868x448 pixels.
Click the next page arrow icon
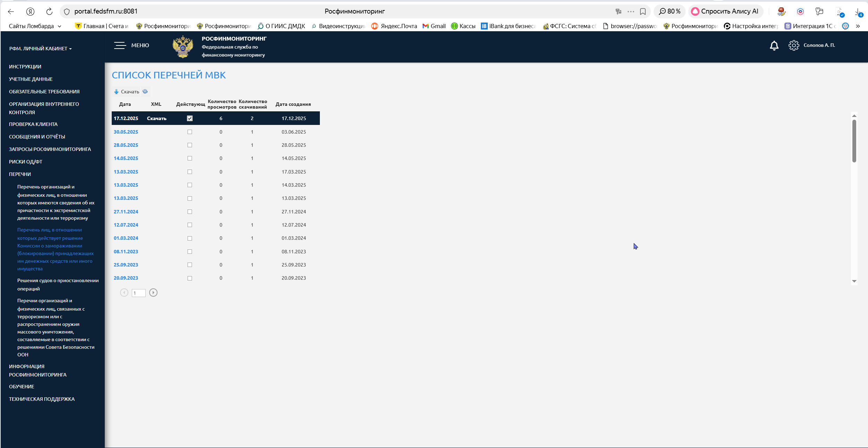point(153,293)
